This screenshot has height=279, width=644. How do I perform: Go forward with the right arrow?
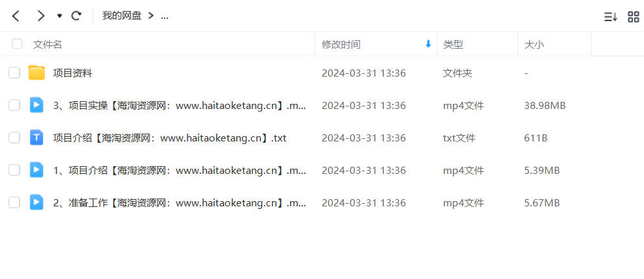pyautogui.click(x=41, y=16)
